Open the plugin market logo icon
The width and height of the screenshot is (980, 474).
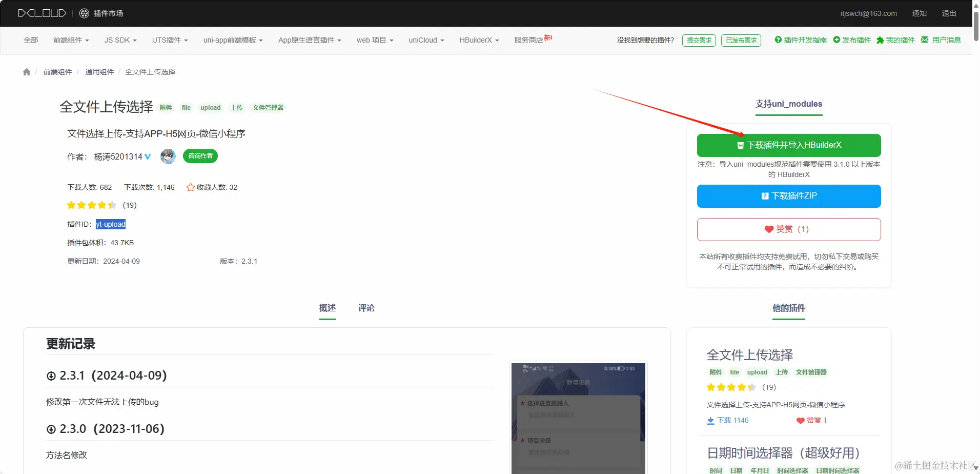pos(85,13)
